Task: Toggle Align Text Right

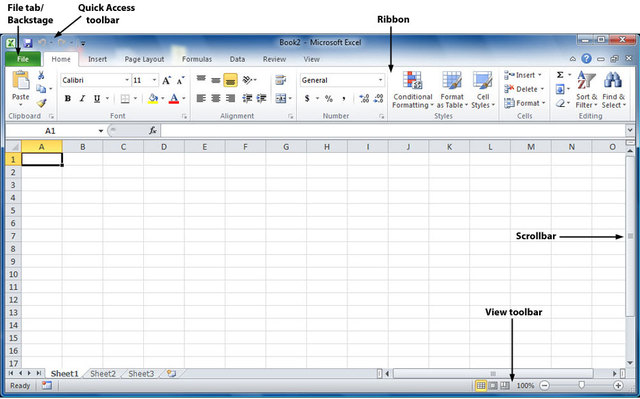Action: tap(230, 98)
